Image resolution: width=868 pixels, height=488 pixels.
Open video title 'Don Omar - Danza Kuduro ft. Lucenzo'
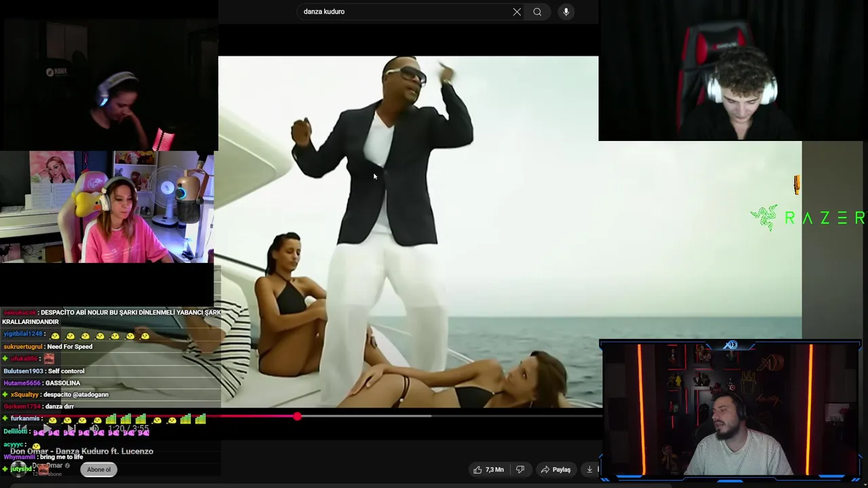coord(81,451)
